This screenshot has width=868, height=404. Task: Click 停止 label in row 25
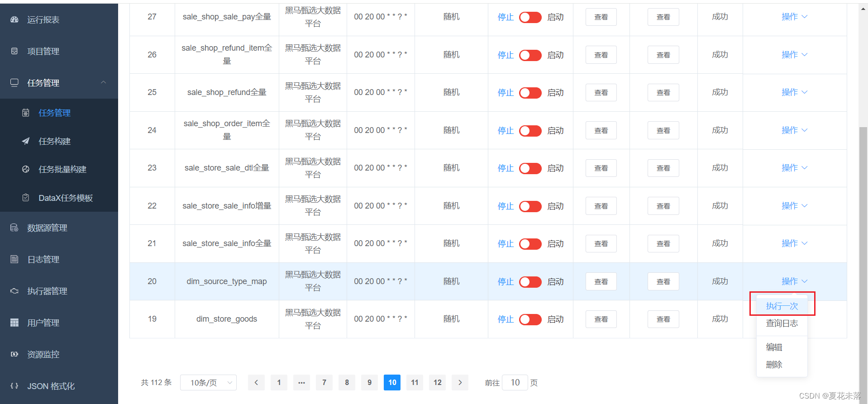point(506,93)
